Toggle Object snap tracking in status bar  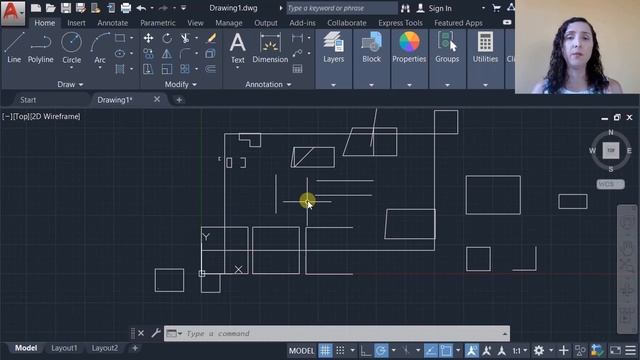click(431, 351)
